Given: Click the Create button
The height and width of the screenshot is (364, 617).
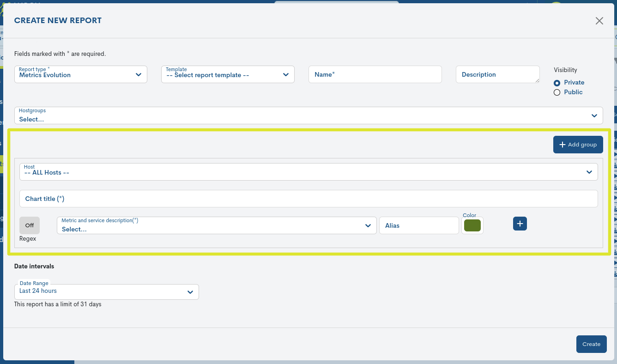Looking at the screenshot, I should tap(592, 344).
